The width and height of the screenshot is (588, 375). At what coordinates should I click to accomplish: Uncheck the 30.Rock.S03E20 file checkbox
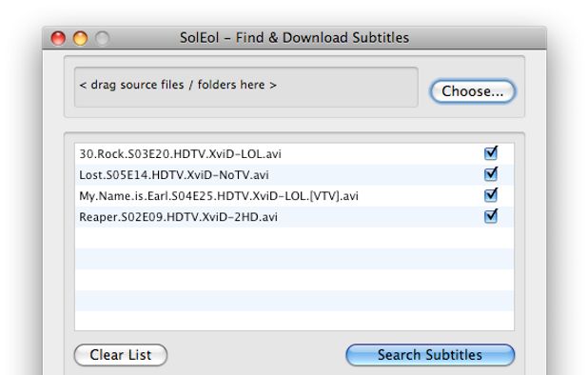tap(491, 153)
